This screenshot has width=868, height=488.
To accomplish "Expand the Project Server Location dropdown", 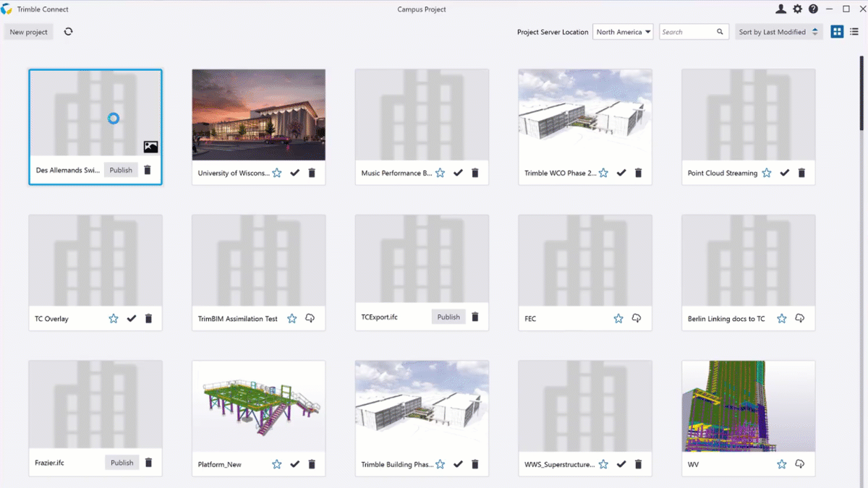I will point(623,32).
